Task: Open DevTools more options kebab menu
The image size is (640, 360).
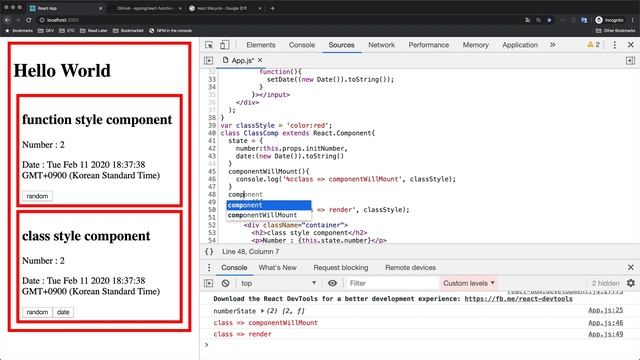Action: point(615,45)
